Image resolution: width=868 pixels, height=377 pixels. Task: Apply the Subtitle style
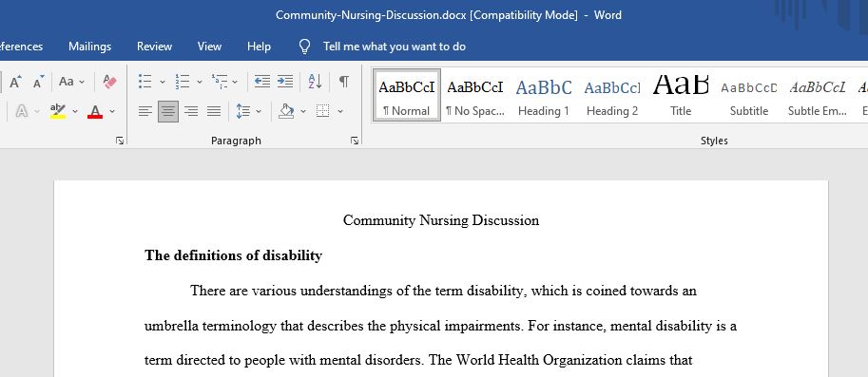[x=749, y=95]
